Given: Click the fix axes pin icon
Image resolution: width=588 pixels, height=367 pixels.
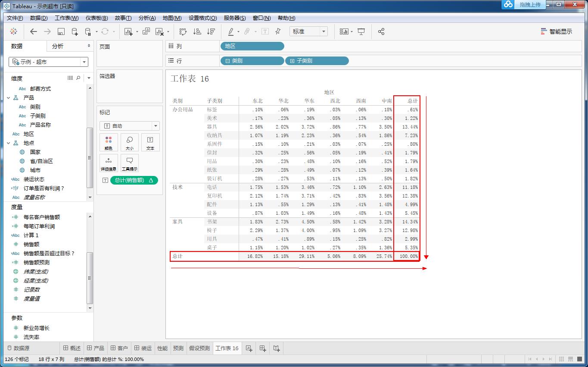Looking at the screenshot, I should coord(278,31).
